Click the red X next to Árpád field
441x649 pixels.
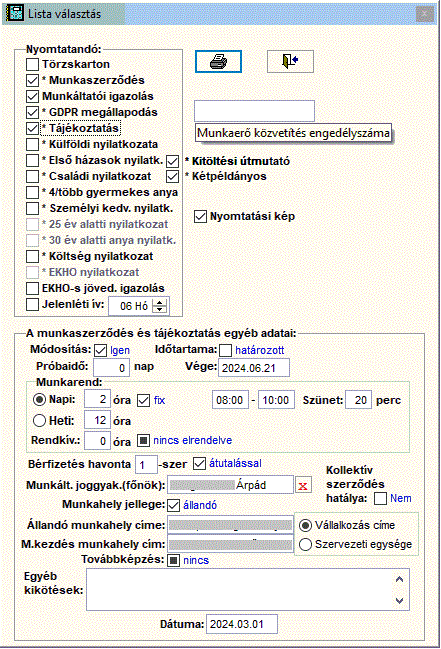point(303,485)
